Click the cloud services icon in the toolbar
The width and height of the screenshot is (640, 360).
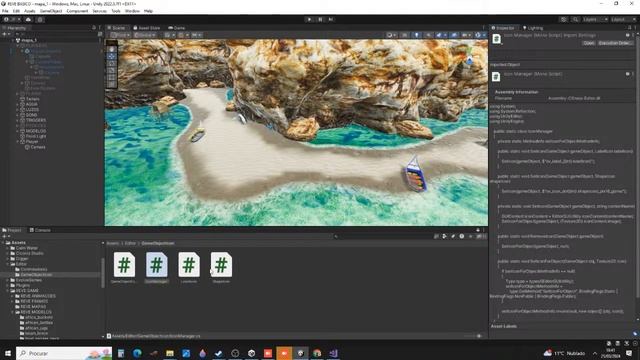tap(28, 19)
